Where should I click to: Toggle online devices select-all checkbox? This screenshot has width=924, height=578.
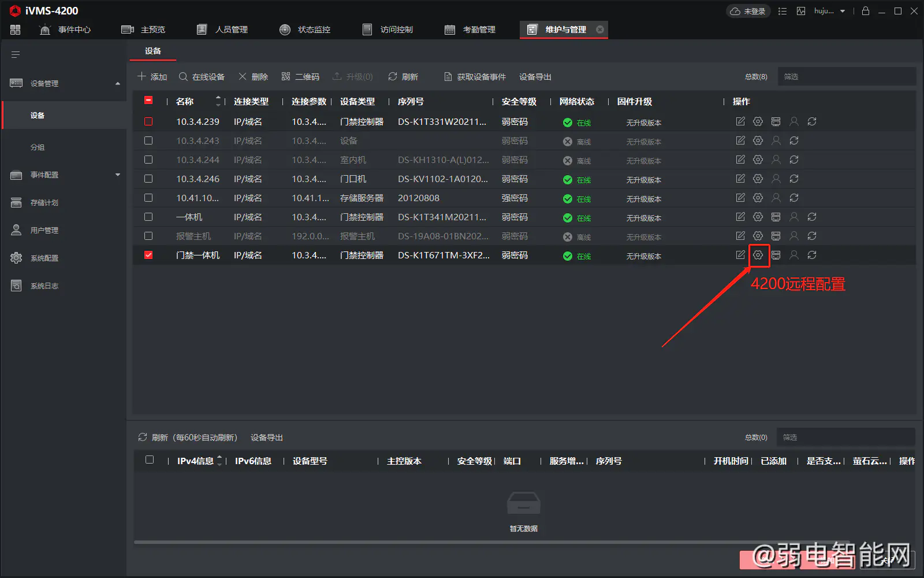point(150,460)
